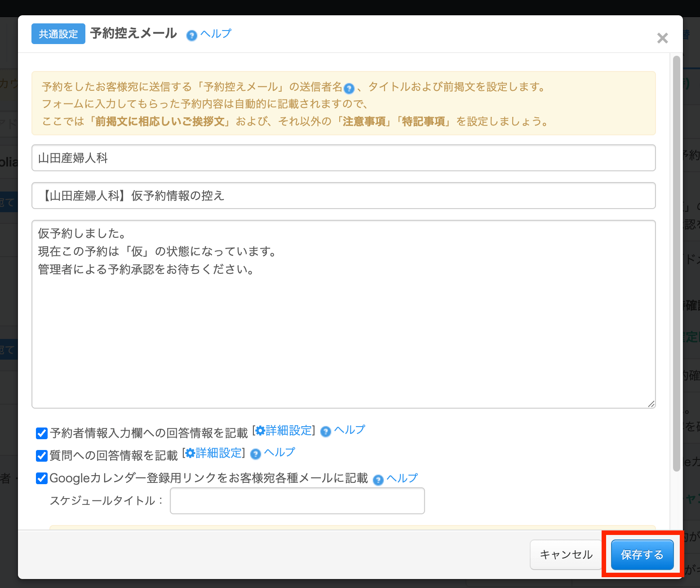This screenshot has height=588, width=700.
Task: Click the スケジュールタイトル input field
Action: pyautogui.click(x=297, y=501)
